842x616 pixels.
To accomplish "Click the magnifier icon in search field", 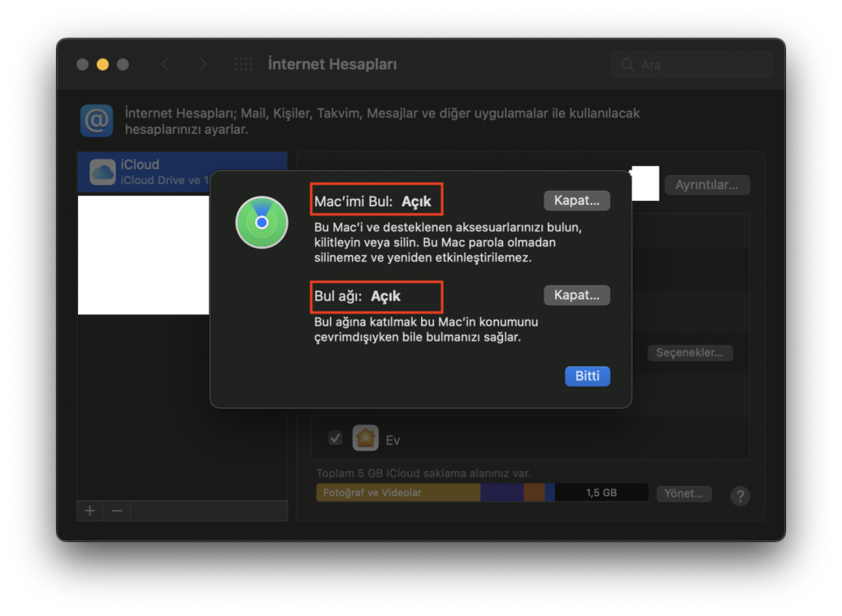I will [x=627, y=65].
